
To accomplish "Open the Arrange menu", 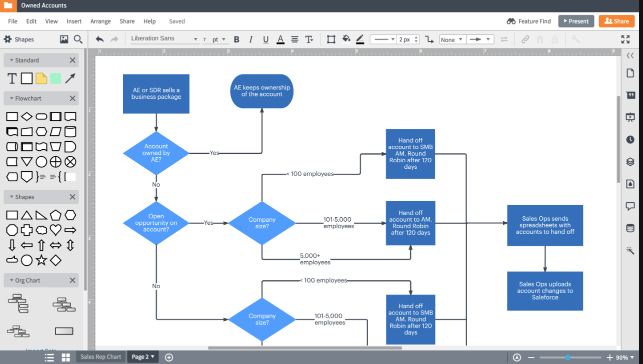I will (x=100, y=21).
